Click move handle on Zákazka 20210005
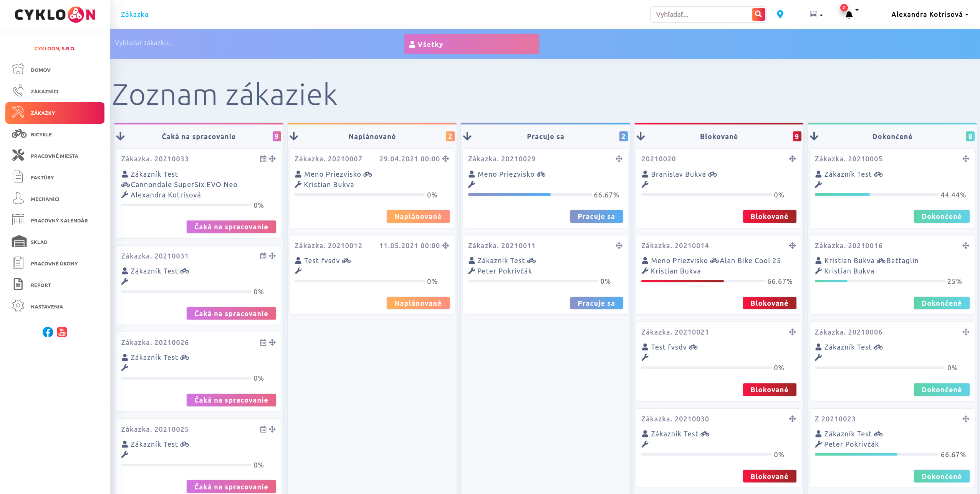This screenshot has height=494, width=980. click(966, 159)
